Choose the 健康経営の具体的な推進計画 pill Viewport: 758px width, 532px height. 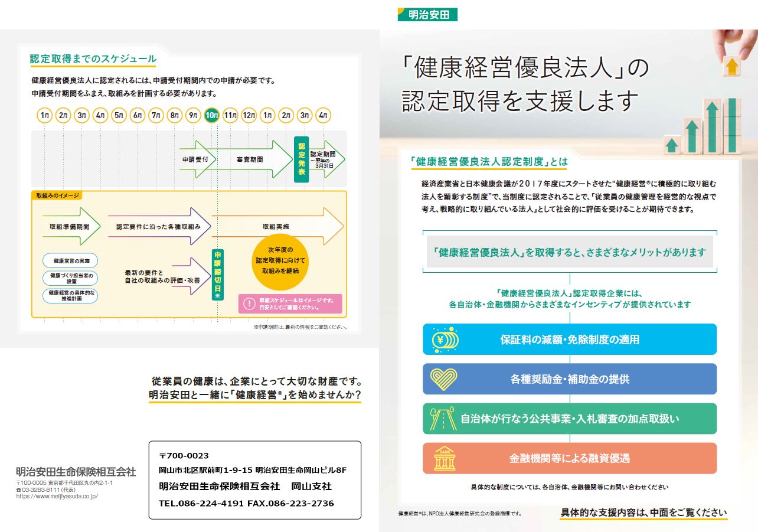[70, 295]
